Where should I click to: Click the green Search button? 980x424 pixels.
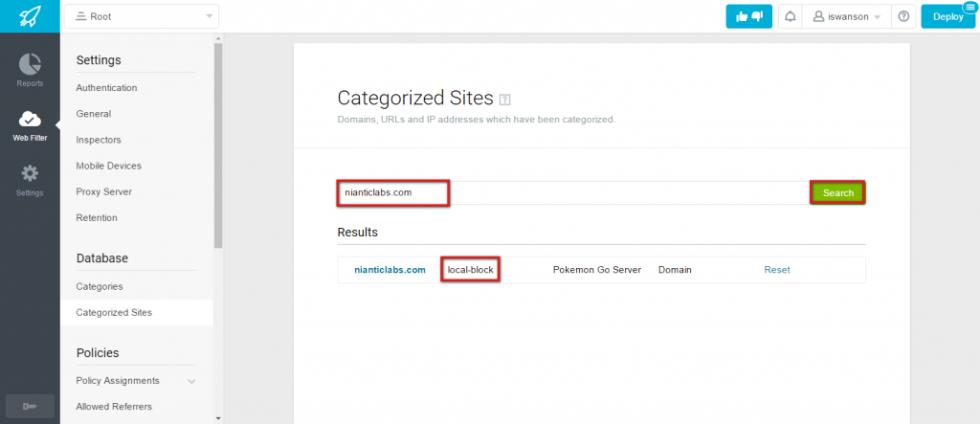click(837, 193)
